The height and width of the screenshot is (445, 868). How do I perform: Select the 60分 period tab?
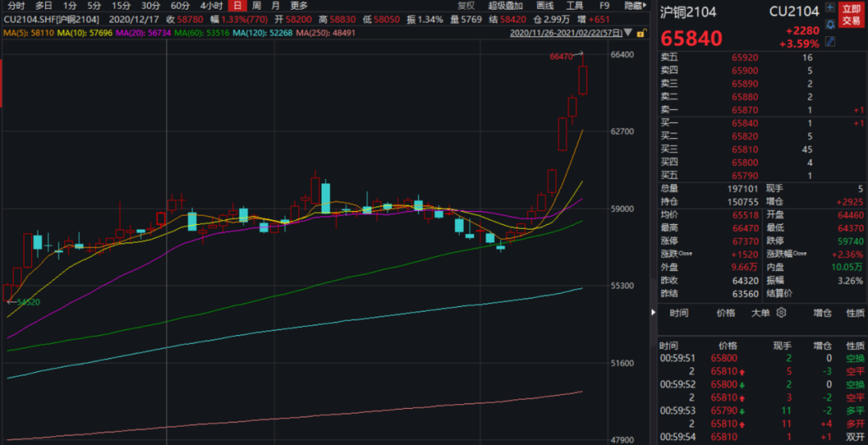pyautogui.click(x=180, y=6)
